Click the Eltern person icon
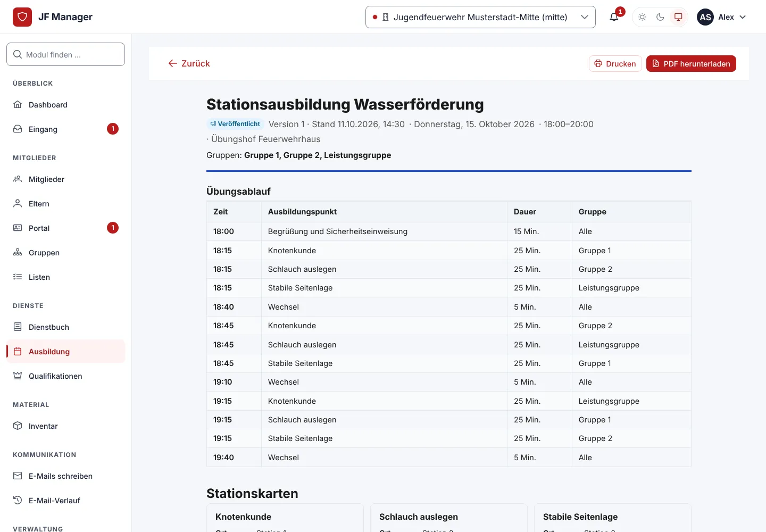The height and width of the screenshot is (532, 766). point(18,204)
